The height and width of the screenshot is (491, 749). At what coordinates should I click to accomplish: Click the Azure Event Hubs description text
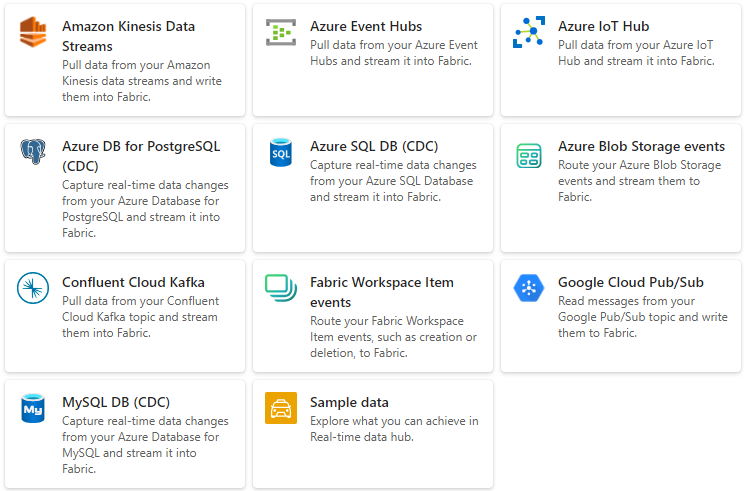394,53
